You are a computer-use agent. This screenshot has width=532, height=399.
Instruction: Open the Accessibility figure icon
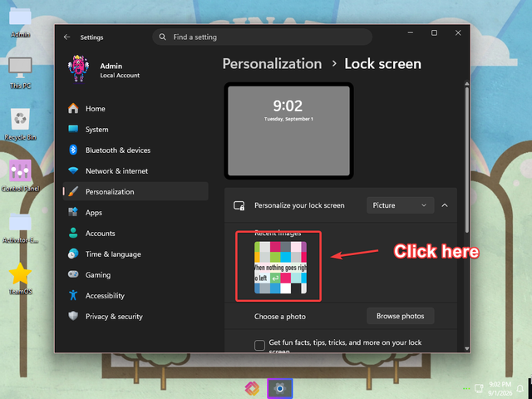73,295
